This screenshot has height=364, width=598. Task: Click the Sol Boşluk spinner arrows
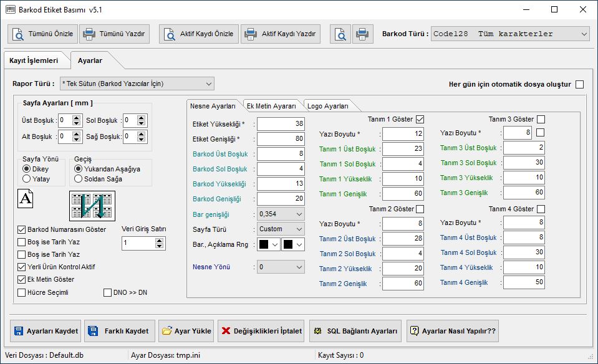[141, 120]
